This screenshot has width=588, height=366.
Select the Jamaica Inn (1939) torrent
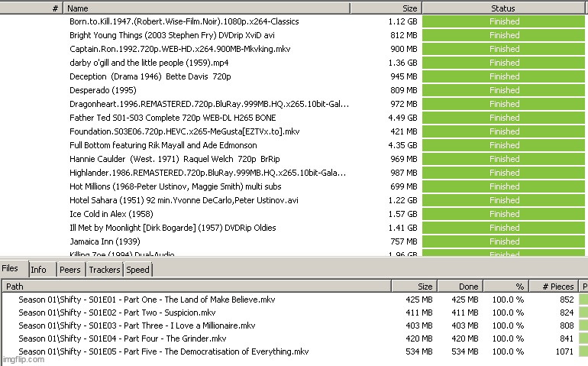pyautogui.click(x=105, y=241)
